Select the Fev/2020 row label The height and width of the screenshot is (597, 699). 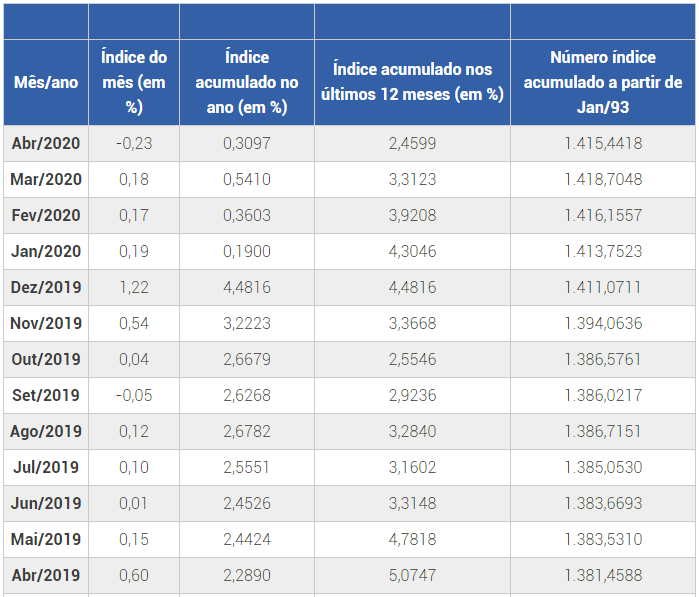[x=46, y=215]
